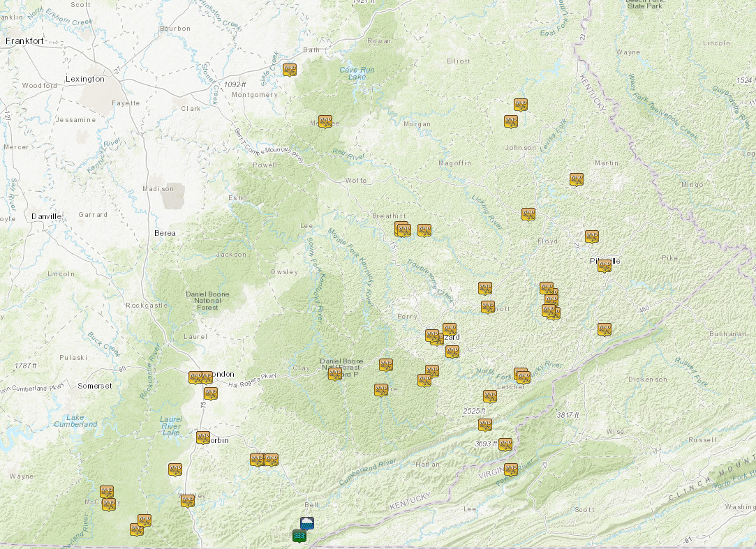The width and height of the screenshot is (756, 549).
Task: Click the wind marker northwest of Pikeville
Action: 591,236
